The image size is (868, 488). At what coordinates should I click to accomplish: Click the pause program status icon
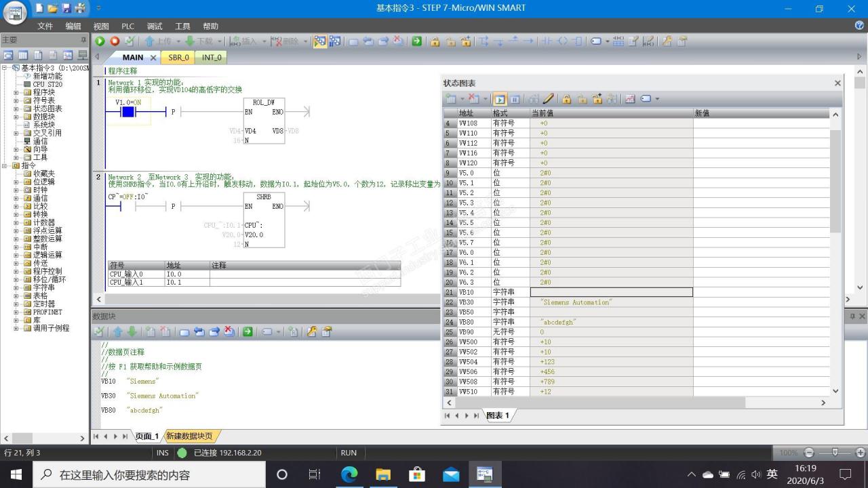(x=334, y=41)
